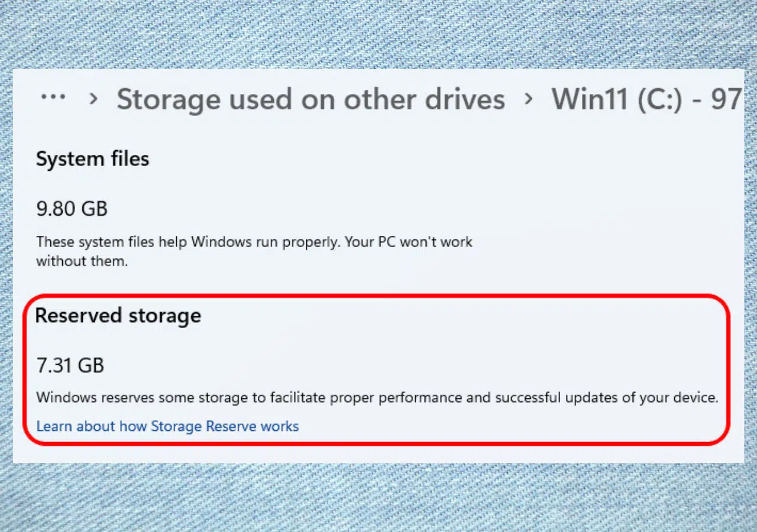This screenshot has height=532, width=757.
Task: Click the 9.80 GB system files value
Action: (x=72, y=208)
